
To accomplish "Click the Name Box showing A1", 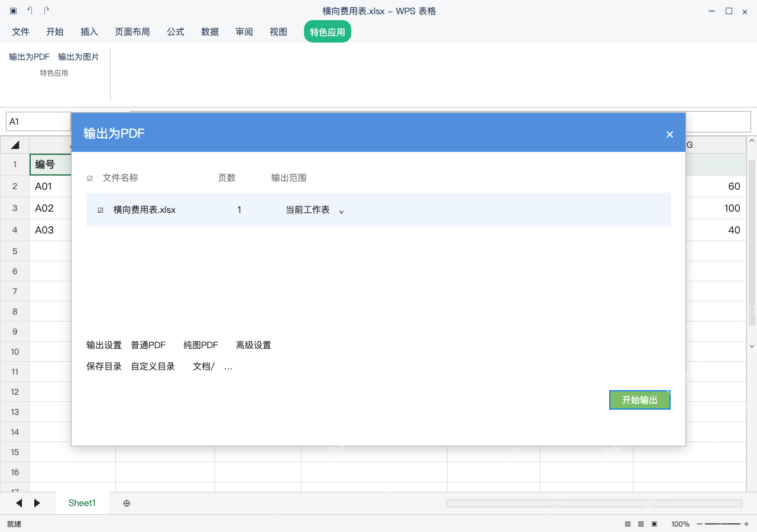I will point(38,121).
